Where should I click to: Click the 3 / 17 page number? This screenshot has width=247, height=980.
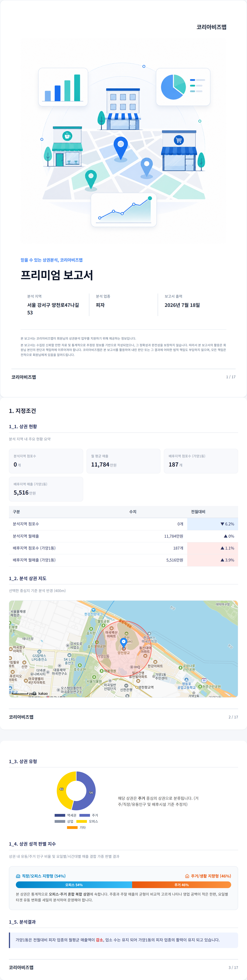click(233, 968)
